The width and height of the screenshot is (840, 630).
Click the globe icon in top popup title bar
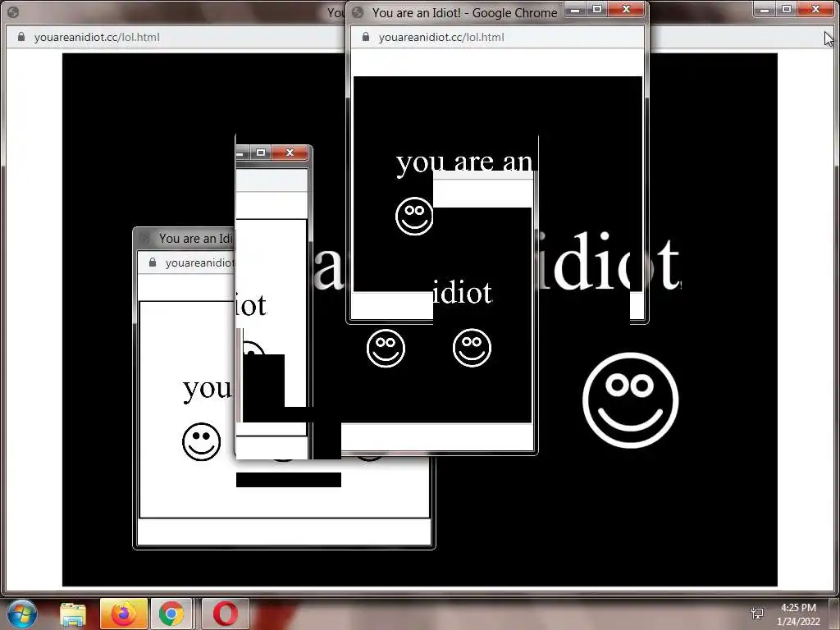point(358,11)
